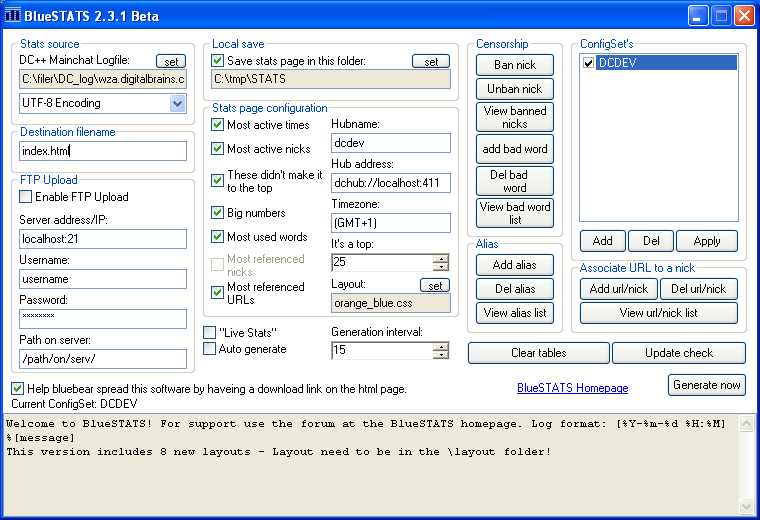Click Del alias button
The image size is (760, 520).
[x=515, y=289]
